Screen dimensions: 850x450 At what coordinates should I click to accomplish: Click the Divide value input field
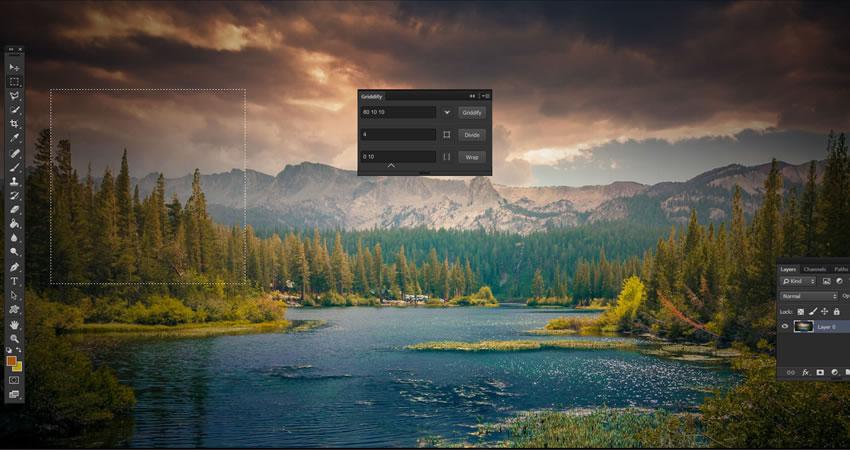coord(398,135)
